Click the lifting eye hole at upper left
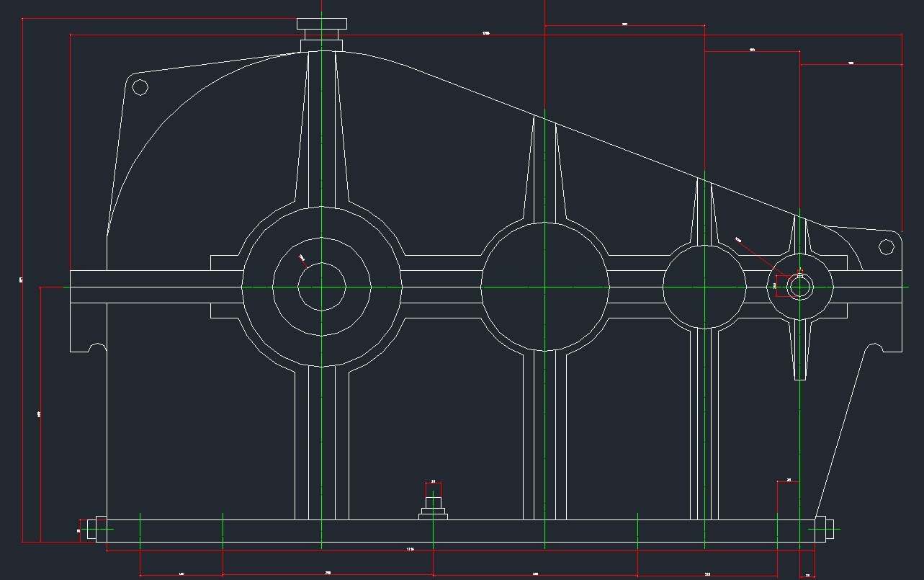 click(x=140, y=87)
